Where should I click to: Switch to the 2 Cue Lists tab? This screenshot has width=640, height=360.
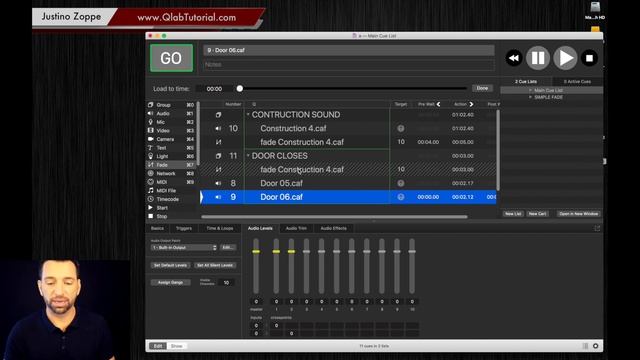click(x=526, y=82)
